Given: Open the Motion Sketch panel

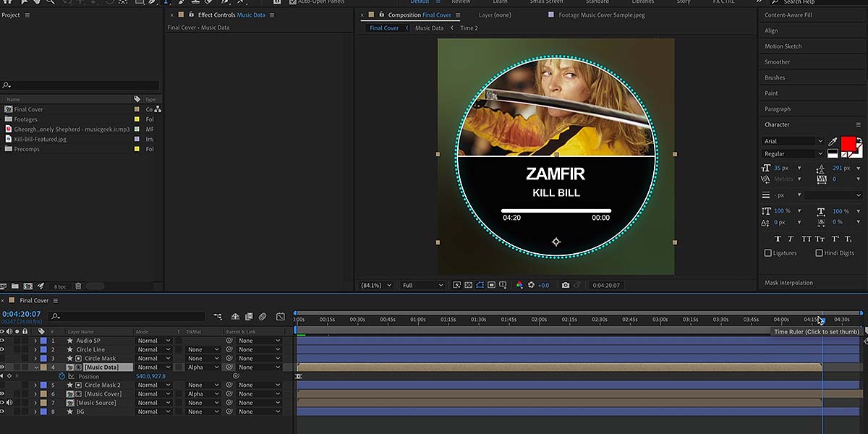Looking at the screenshot, I should 783,46.
